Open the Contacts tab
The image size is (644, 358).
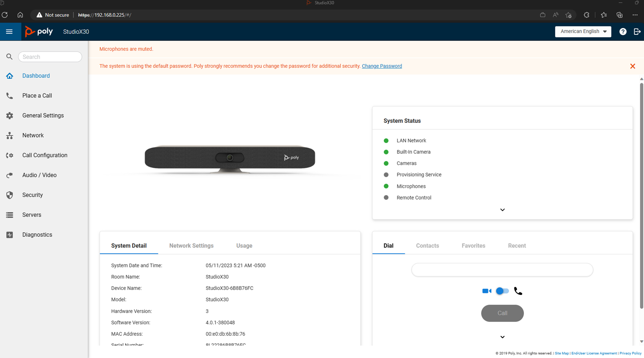427,246
